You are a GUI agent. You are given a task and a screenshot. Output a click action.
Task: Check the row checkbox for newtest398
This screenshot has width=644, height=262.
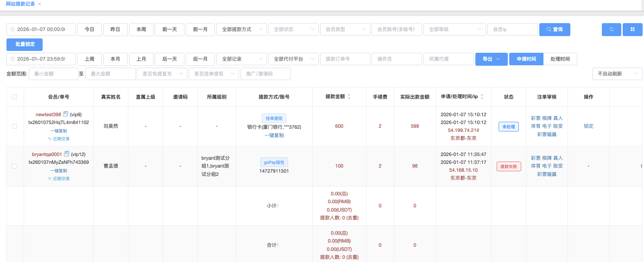pos(15,126)
